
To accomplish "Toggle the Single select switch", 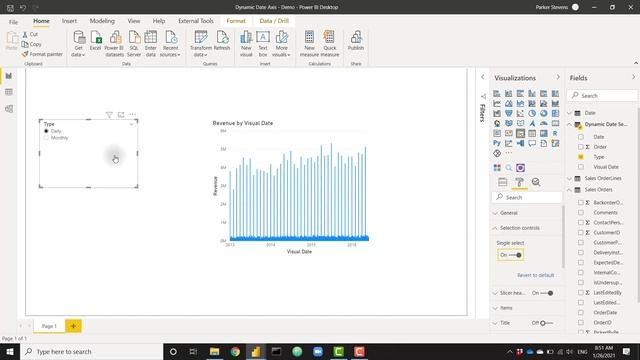I will point(511,255).
